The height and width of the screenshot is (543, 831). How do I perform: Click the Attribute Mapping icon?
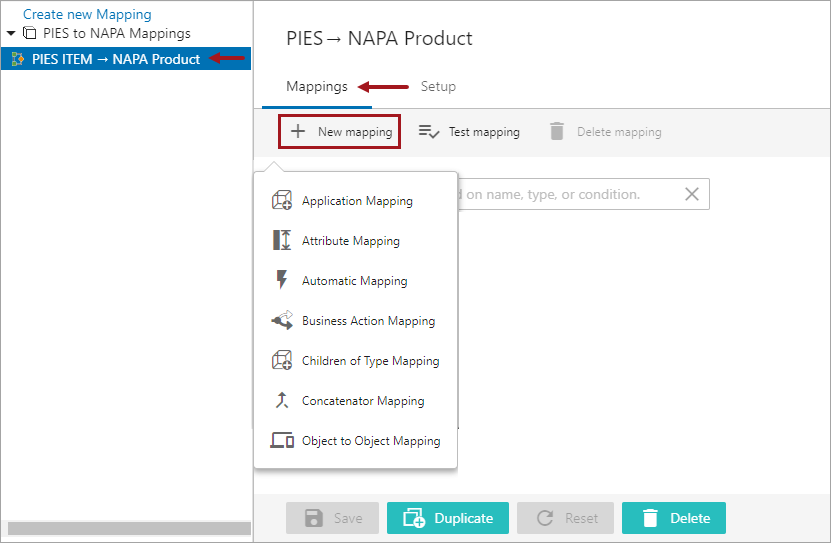[x=281, y=241]
